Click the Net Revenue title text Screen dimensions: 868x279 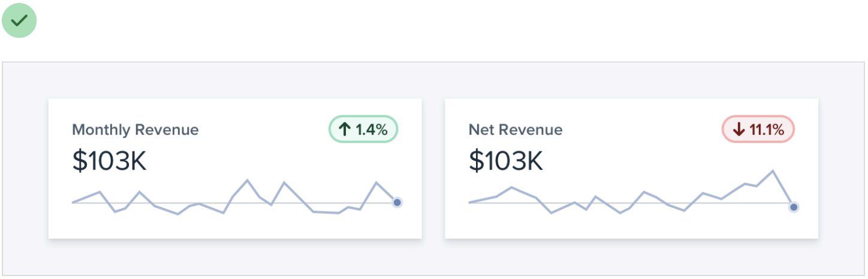click(516, 129)
